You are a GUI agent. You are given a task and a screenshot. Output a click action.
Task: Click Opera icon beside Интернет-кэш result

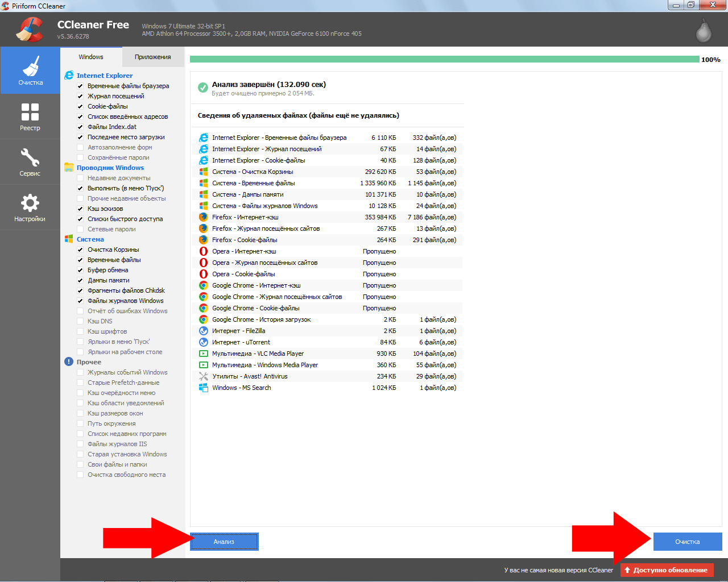[x=204, y=251]
